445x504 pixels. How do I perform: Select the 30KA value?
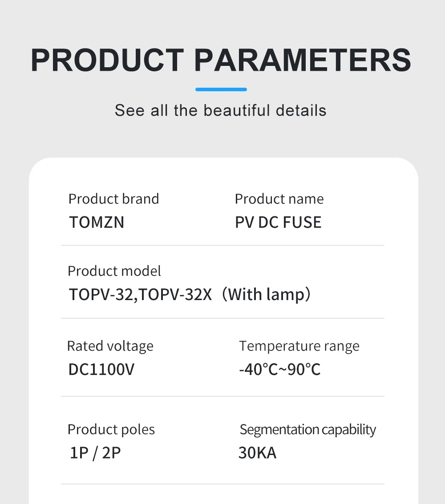point(257,453)
